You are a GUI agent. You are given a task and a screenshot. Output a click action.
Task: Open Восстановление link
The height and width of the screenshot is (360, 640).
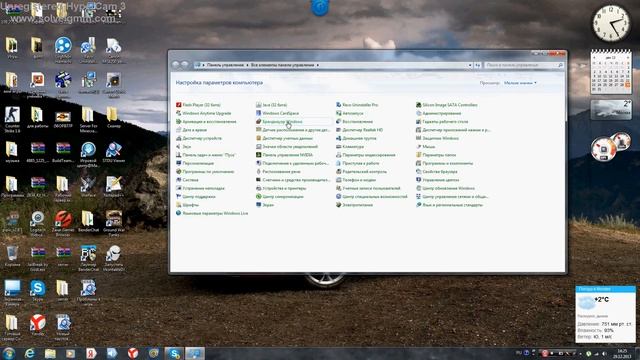point(354,122)
